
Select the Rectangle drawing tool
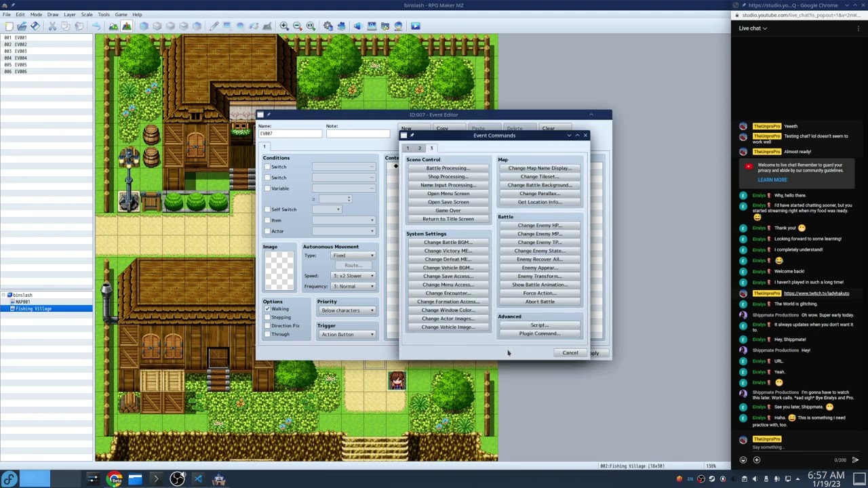click(227, 26)
